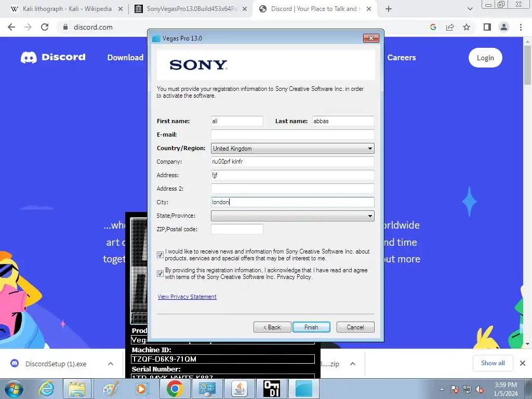The width and height of the screenshot is (532, 399).
Task: Click the Address 2 field
Action: (292, 189)
